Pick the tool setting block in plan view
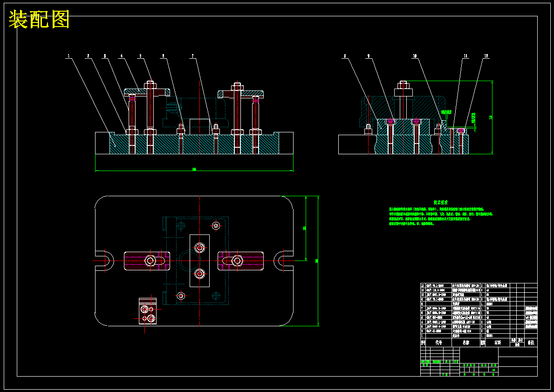This screenshot has height=392, width=554. click(x=148, y=311)
